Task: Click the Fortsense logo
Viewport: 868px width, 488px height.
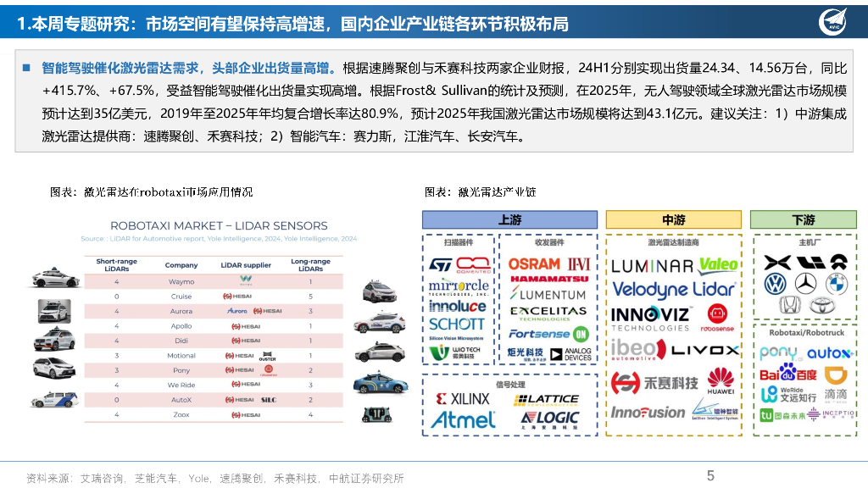Action: (539, 334)
